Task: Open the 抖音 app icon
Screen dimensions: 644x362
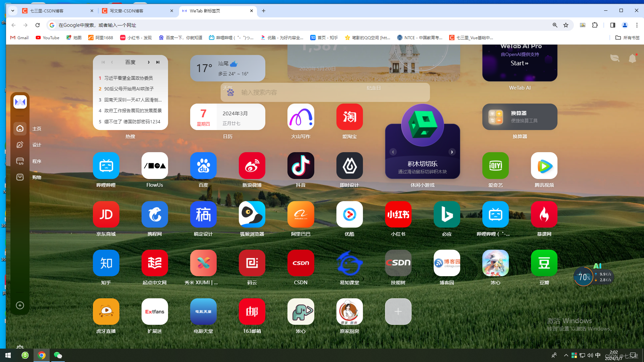Action: (x=301, y=166)
